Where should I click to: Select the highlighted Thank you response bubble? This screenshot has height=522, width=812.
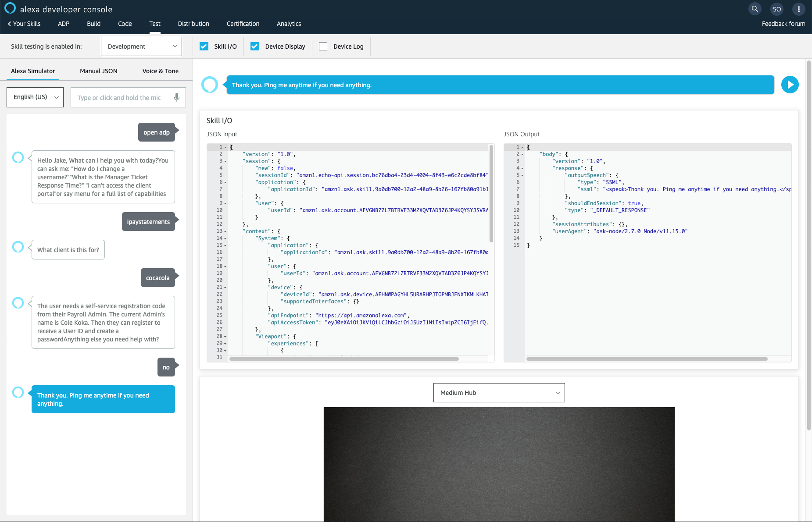point(103,399)
